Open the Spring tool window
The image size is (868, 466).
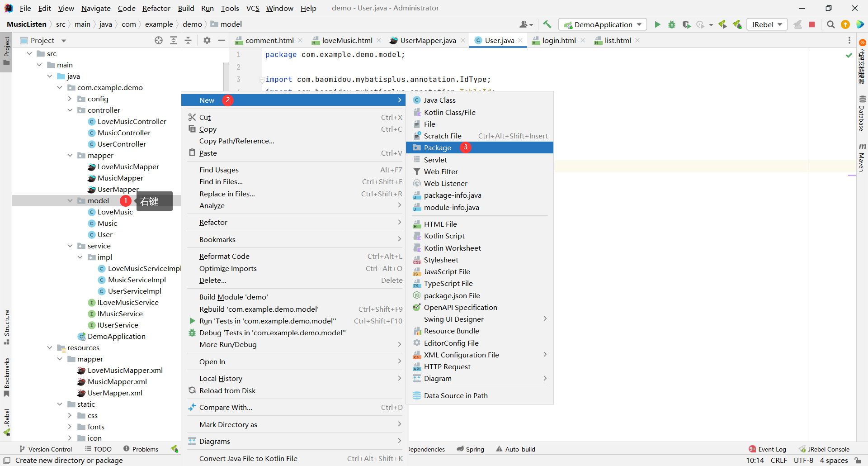(x=470, y=449)
